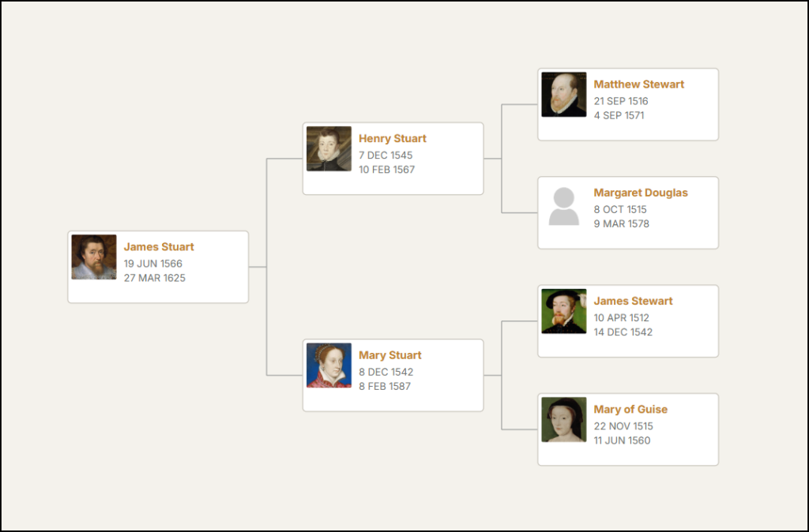Click Mary of Guise name link
Screen dimensions: 809x532
click(x=630, y=410)
